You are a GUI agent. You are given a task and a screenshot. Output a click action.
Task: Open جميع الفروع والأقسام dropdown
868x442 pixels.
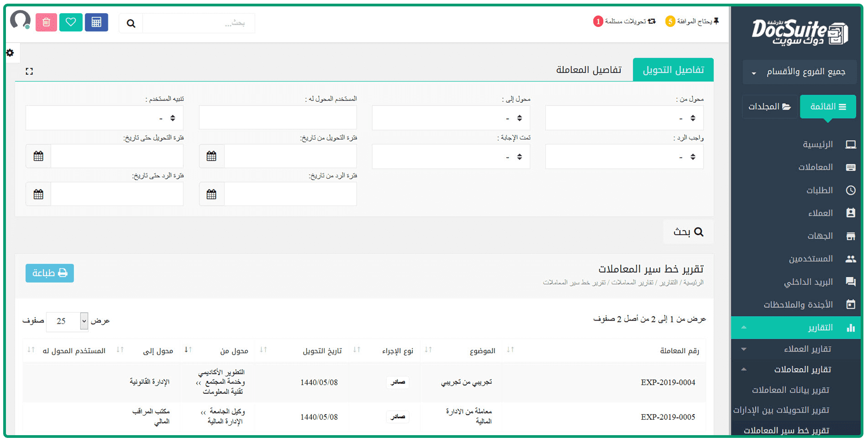click(799, 72)
